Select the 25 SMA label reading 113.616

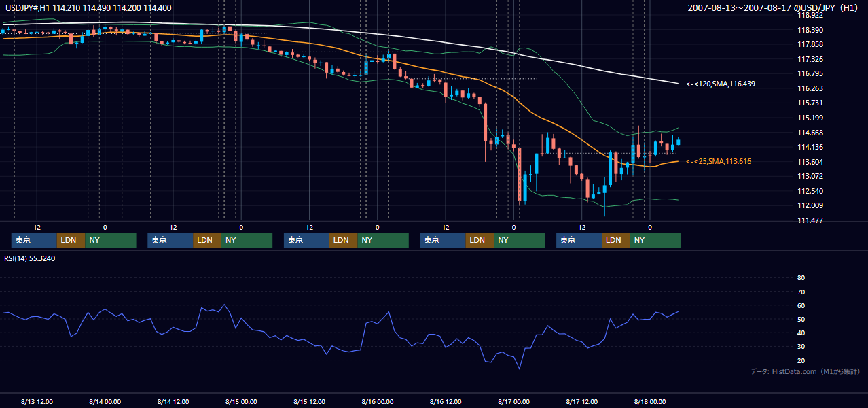click(719, 161)
